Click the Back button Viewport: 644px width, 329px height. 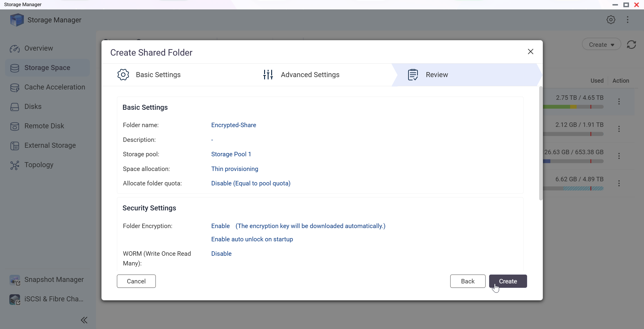click(468, 281)
